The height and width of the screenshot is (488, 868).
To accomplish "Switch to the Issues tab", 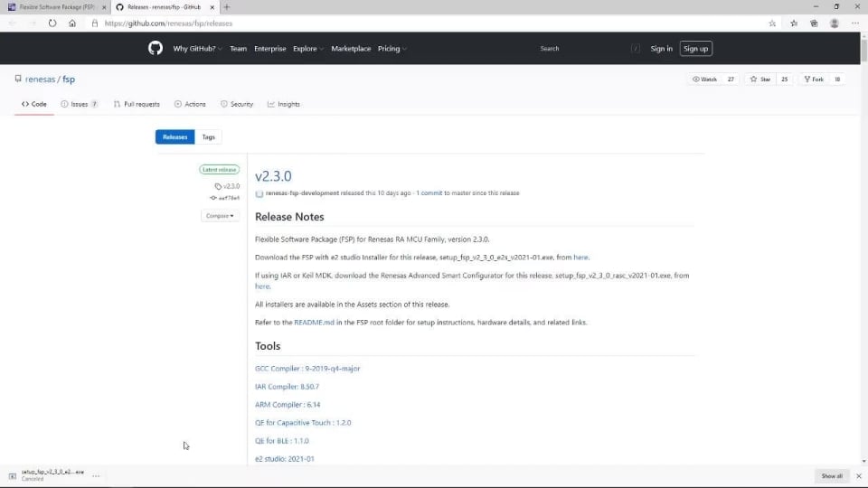I will (x=79, y=104).
